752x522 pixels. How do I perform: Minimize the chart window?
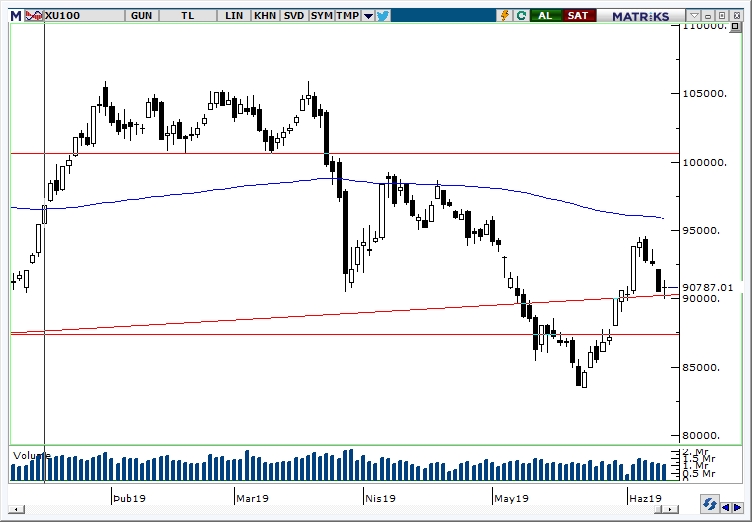708,16
